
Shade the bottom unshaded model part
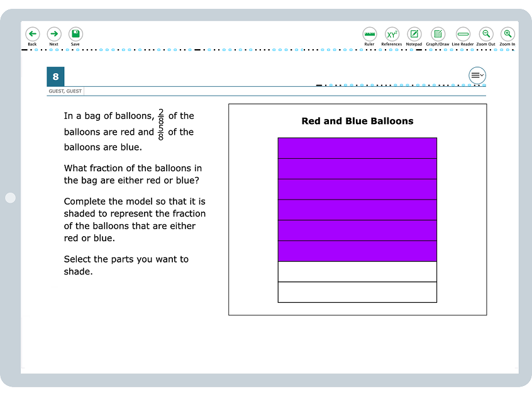pyautogui.click(x=357, y=292)
